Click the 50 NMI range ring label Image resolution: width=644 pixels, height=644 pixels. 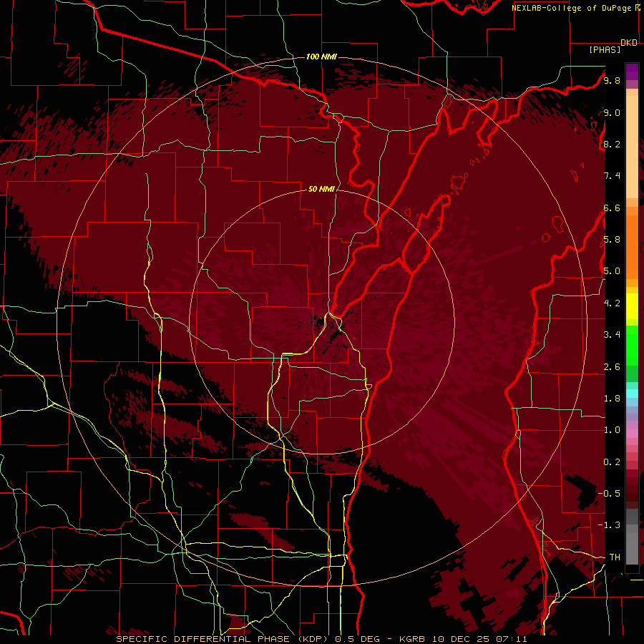321,189
